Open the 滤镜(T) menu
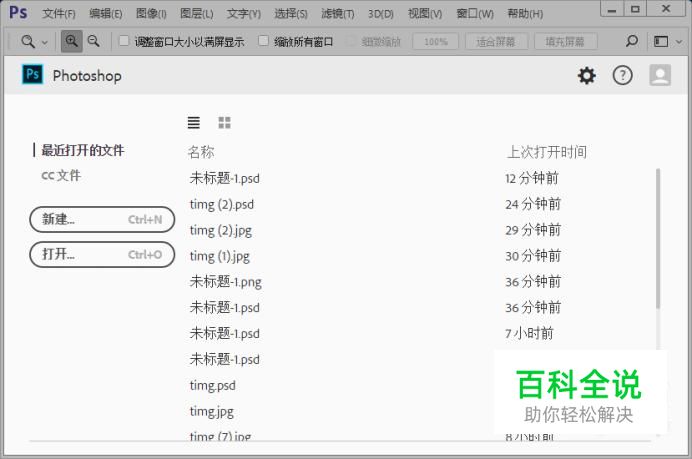 pos(338,14)
